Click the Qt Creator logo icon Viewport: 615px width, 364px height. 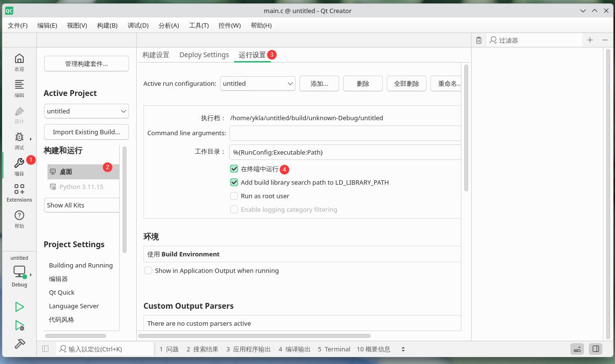coord(9,11)
